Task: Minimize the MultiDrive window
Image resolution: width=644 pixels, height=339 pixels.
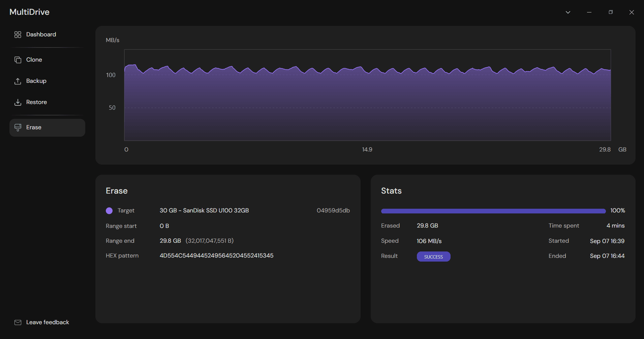Action: tap(589, 12)
